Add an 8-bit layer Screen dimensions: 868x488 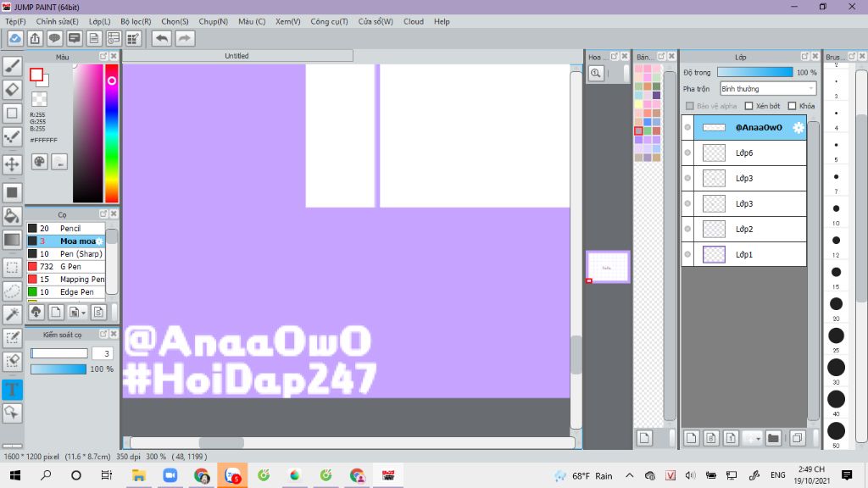point(711,438)
